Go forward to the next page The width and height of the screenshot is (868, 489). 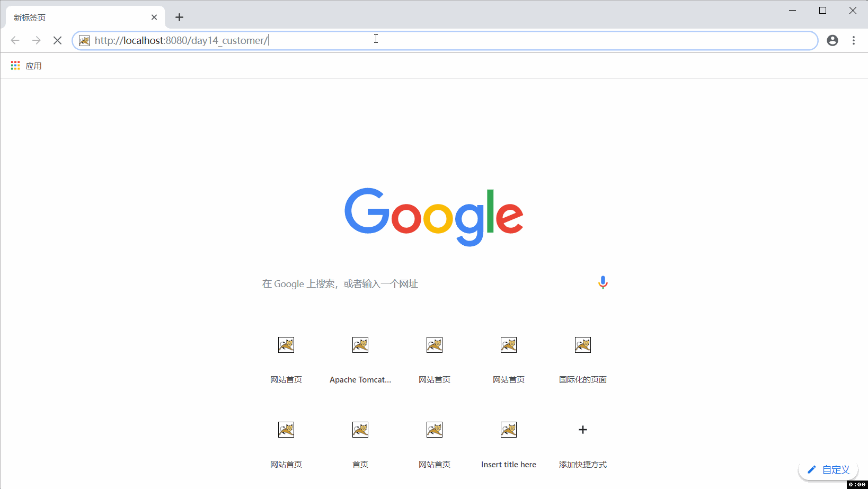click(x=36, y=40)
